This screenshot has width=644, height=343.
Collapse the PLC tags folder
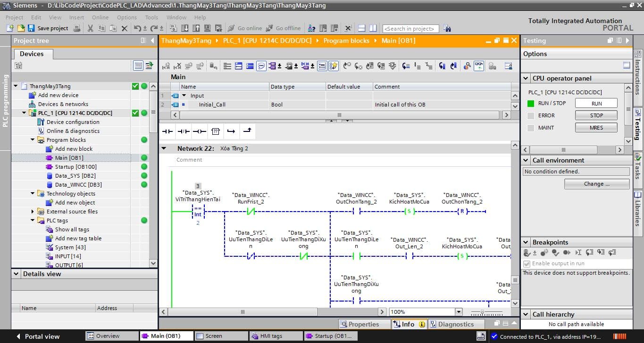(x=33, y=220)
